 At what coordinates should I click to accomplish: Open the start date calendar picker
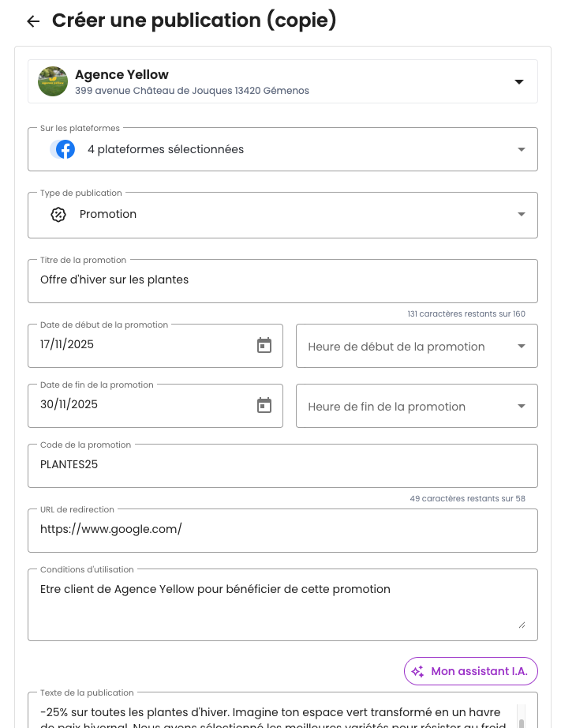[x=264, y=345]
